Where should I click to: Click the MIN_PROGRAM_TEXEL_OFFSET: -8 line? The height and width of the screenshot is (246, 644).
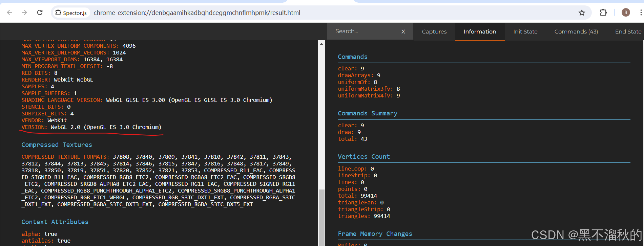click(x=67, y=66)
